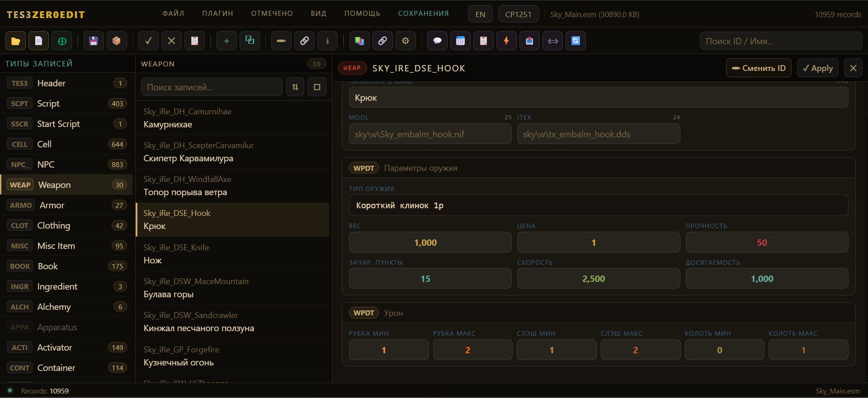868x398 pixels.
Task: Click the lightning bolt toolbar icon
Action: click(506, 41)
